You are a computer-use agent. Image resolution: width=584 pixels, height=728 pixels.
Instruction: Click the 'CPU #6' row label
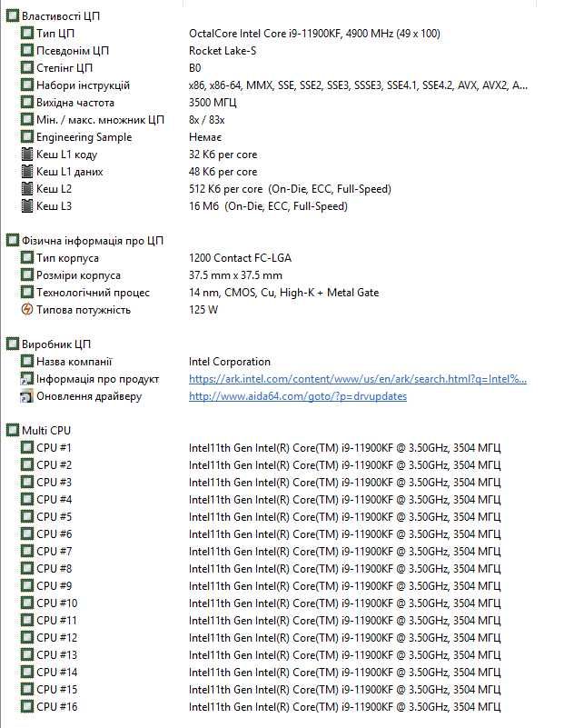[54, 534]
